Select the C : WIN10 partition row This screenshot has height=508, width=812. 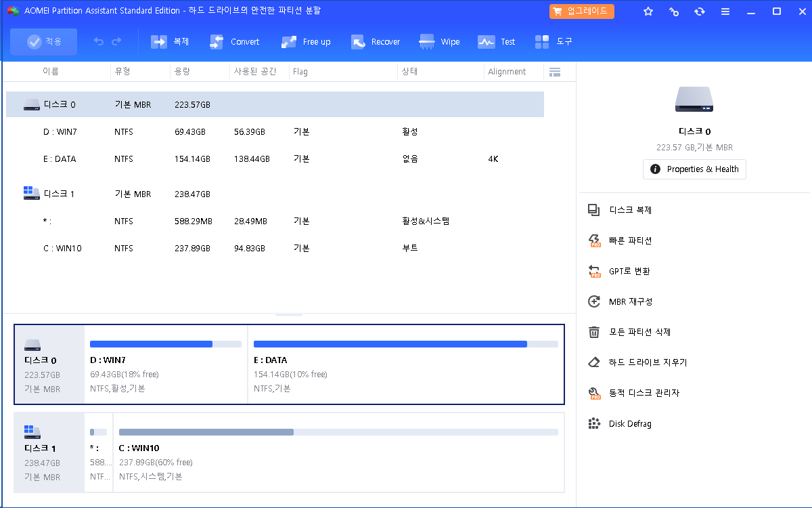(x=275, y=248)
